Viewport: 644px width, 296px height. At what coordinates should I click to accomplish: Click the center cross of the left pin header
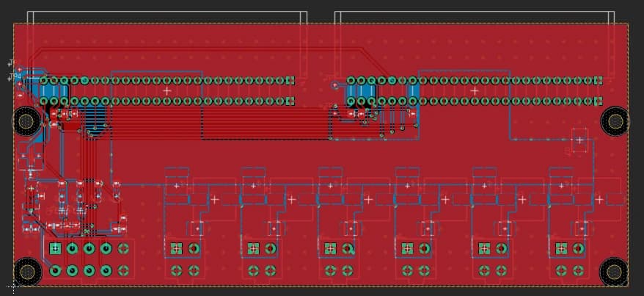coord(167,91)
